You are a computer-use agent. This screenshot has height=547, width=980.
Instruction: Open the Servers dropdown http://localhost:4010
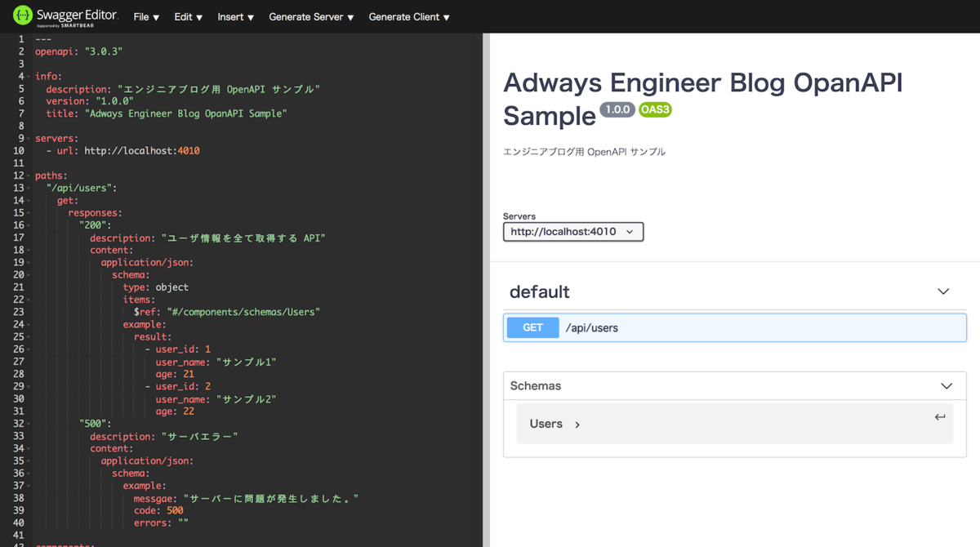pyautogui.click(x=573, y=232)
